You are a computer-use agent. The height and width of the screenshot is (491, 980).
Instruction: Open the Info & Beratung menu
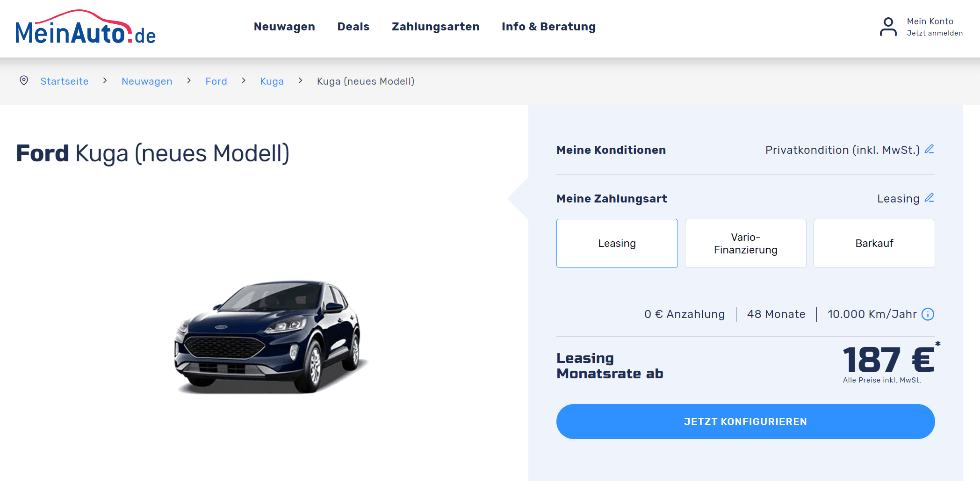[549, 27]
